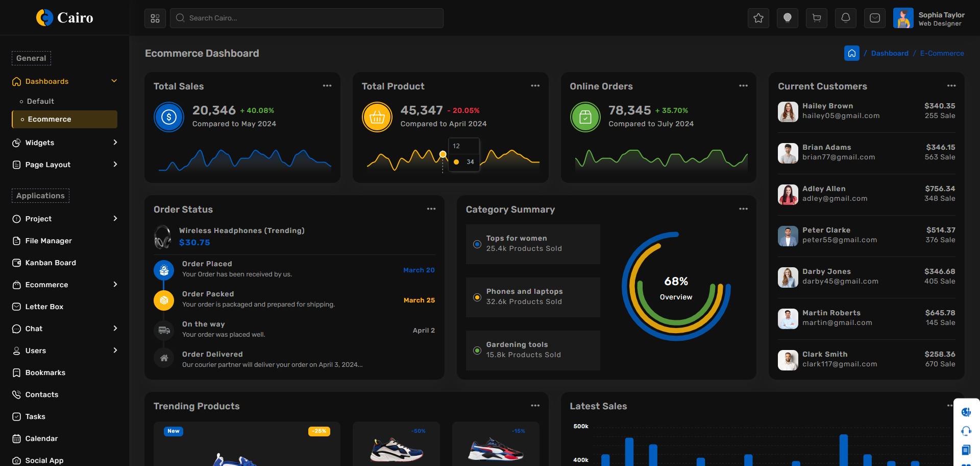This screenshot has height=466, width=980.
Task: Click the grid apps icon beside search
Action: click(x=155, y=18)
